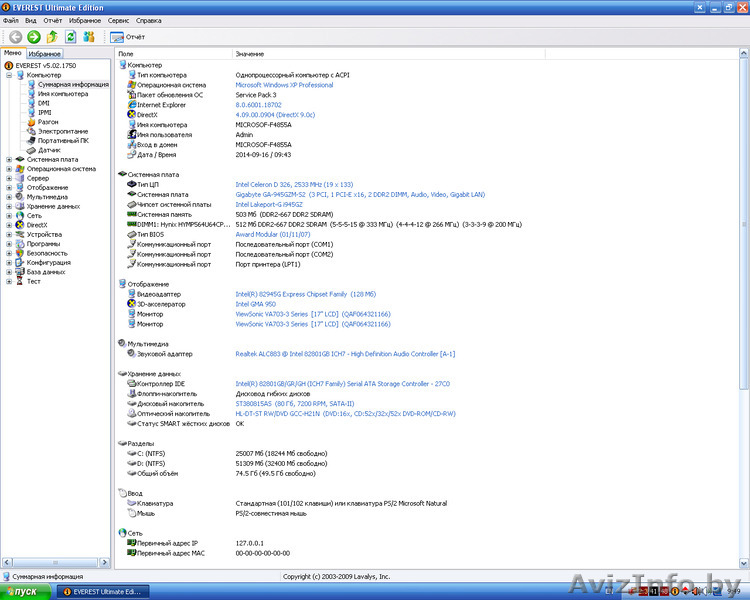Select the Разгон tree item
The width and height of the screenshot is (750, 600).
tap(47, 122)
